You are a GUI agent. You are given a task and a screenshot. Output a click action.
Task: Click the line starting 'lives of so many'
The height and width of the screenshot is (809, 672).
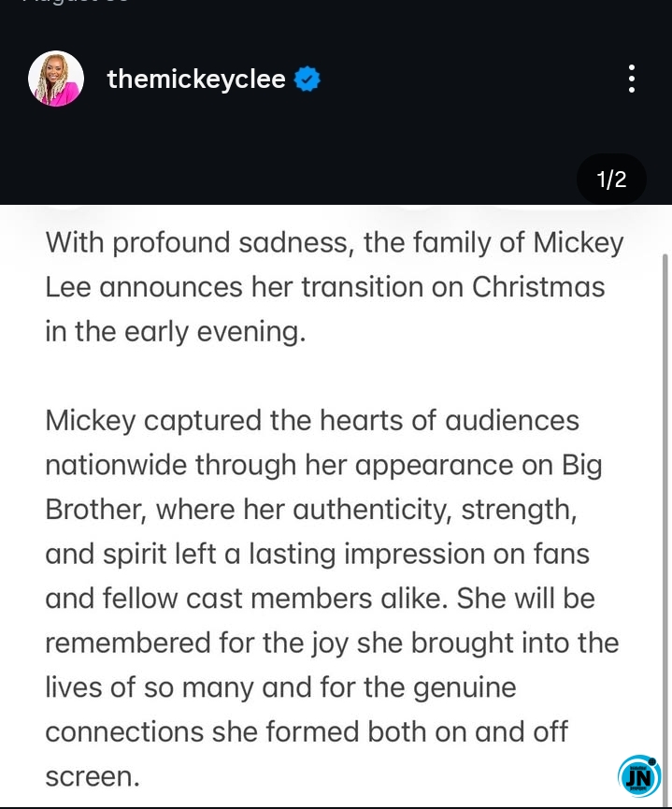tap(280, 687)
